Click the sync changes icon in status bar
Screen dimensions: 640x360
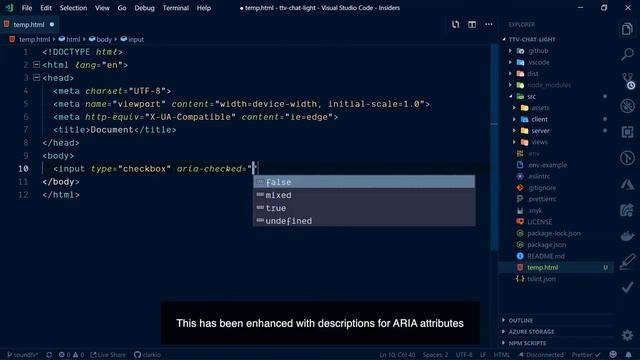[x=49, y=355]
